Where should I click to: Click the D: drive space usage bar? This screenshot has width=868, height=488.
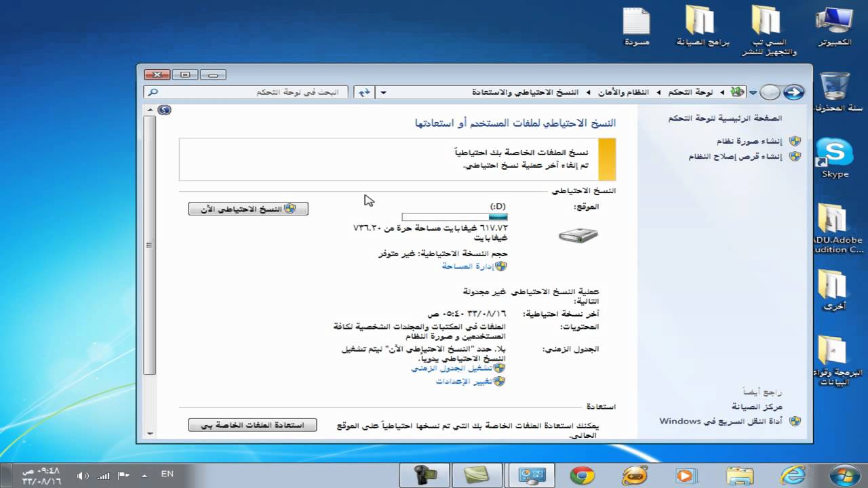pos(454,217)
